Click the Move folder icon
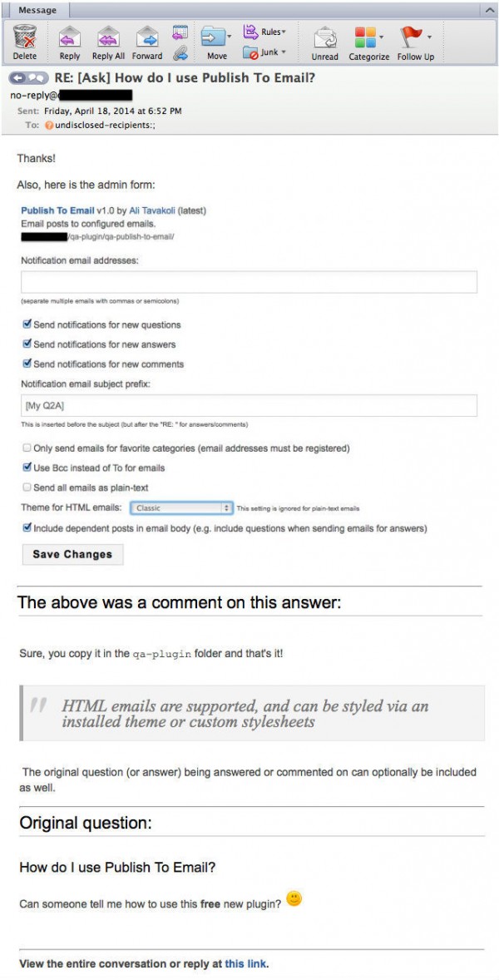Image resolution: width=499 pixels, height=980 pixels. [214, 38]
